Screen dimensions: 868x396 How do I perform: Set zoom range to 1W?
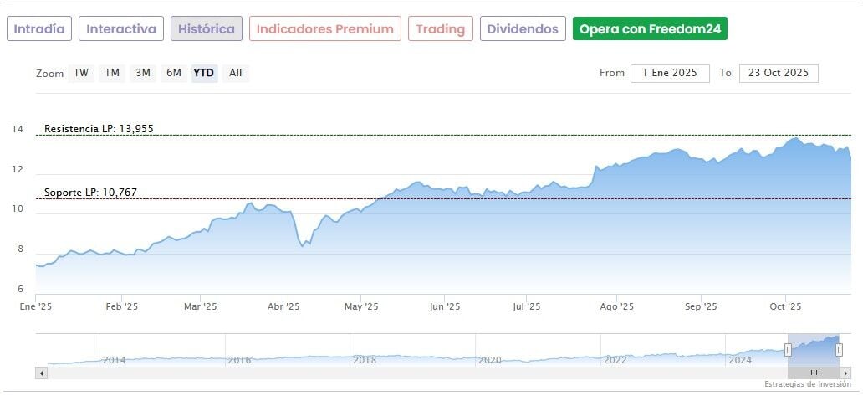(x=81, y=73)
